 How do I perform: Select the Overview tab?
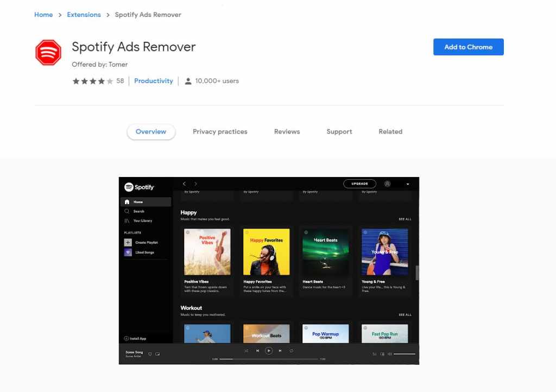tap(151, 131)
